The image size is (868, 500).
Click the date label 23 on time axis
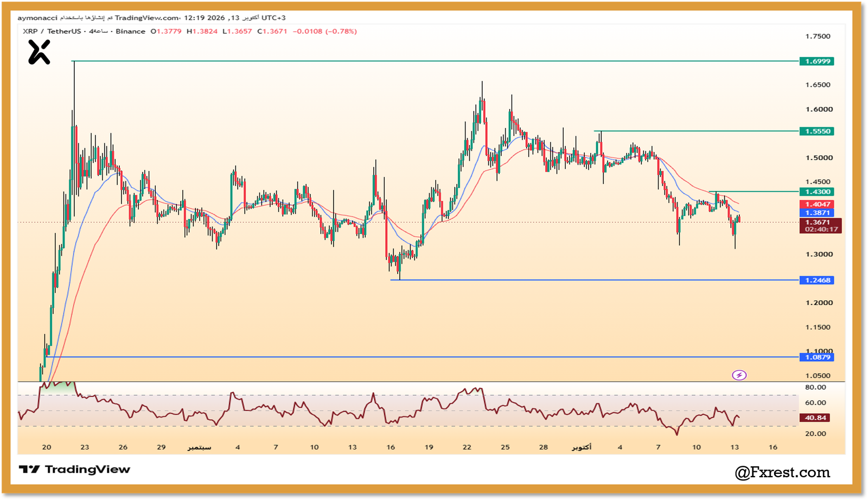(x=85, y=447)
